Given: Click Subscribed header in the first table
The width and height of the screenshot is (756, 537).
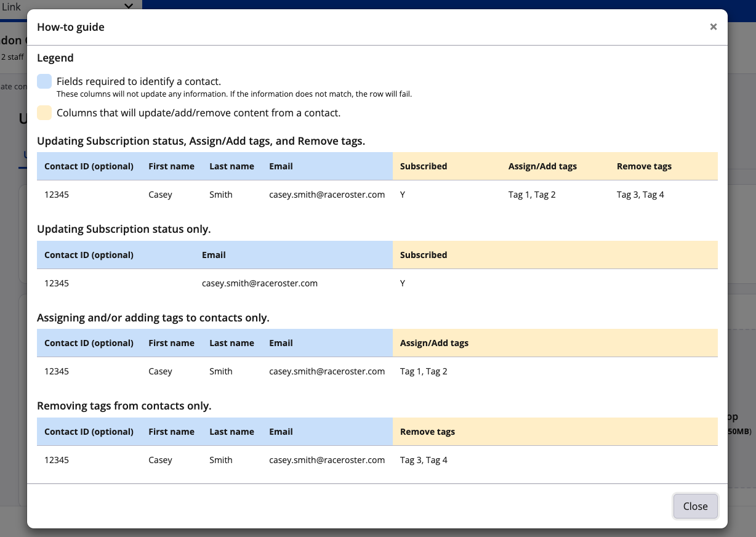Looking at the screenshot, I should pos(424,166).
